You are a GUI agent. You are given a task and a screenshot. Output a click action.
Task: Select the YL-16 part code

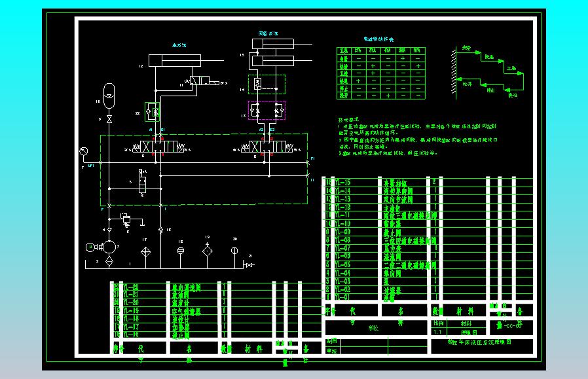[x=131, y=334]
